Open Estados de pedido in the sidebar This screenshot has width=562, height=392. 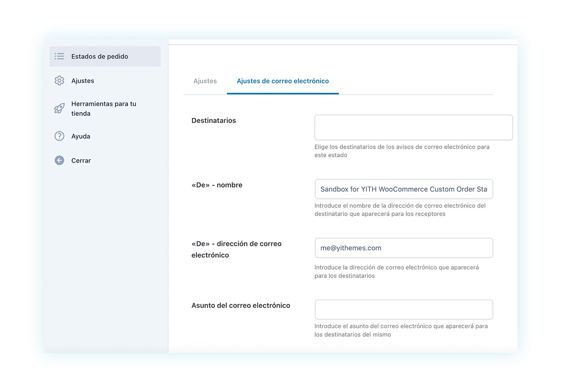click(105, 56)
